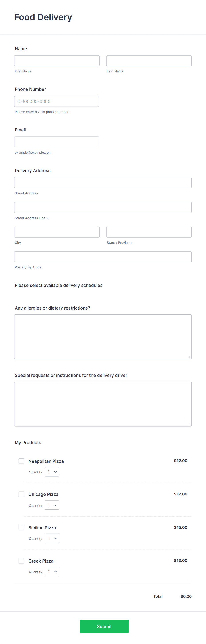206x644 pixels.
Task: Click the Postal / Zip Code field
Action: coord(103,256)
